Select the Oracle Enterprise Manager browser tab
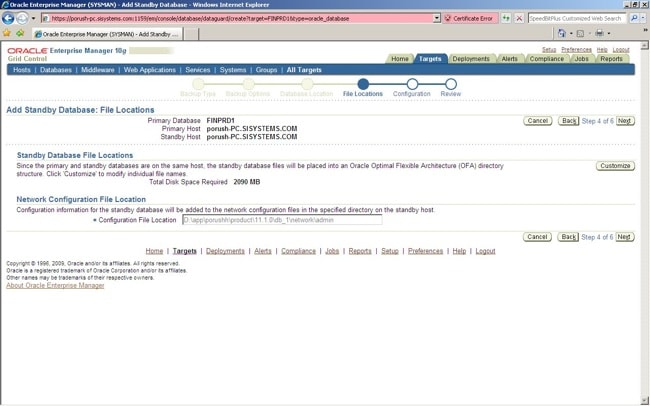This screenshot has height=406, width=650. click(107, 34)
